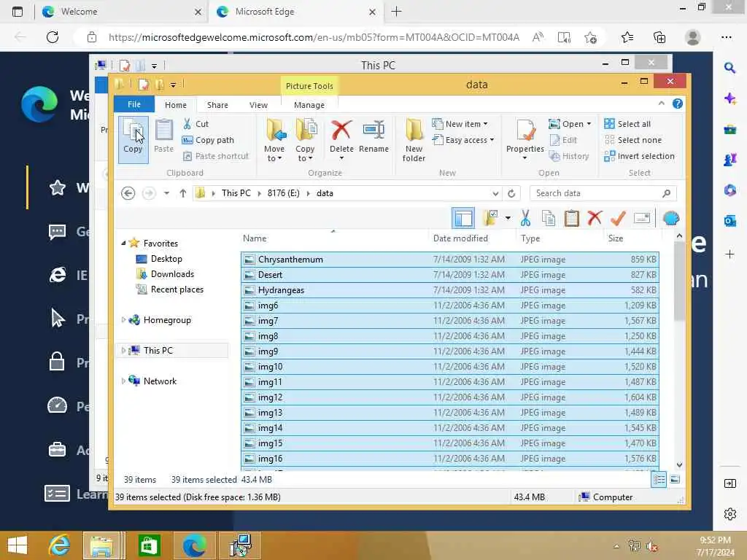Click Copy path in the ribbon
Screen dimensions: 747x560
[x=208, y=140]
